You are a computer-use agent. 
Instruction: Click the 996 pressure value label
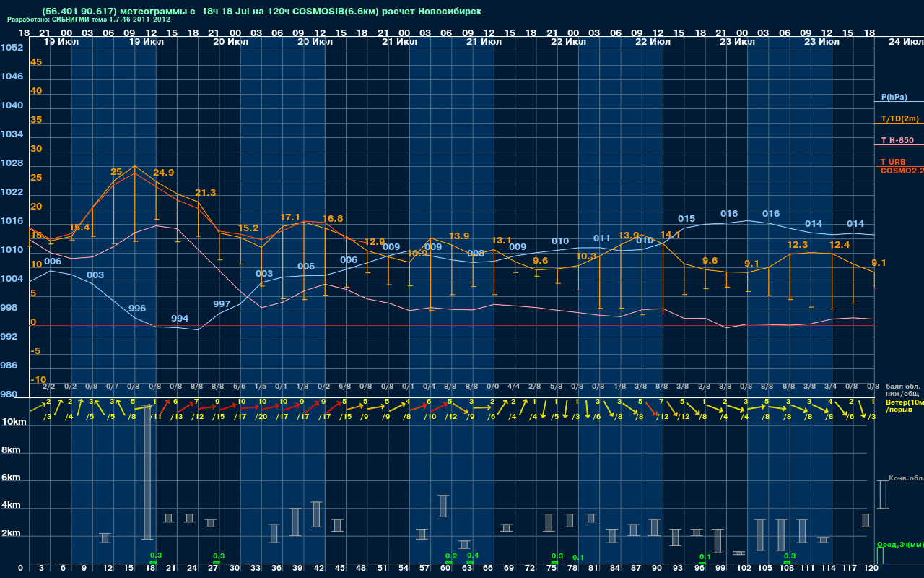tap(137, 309)
